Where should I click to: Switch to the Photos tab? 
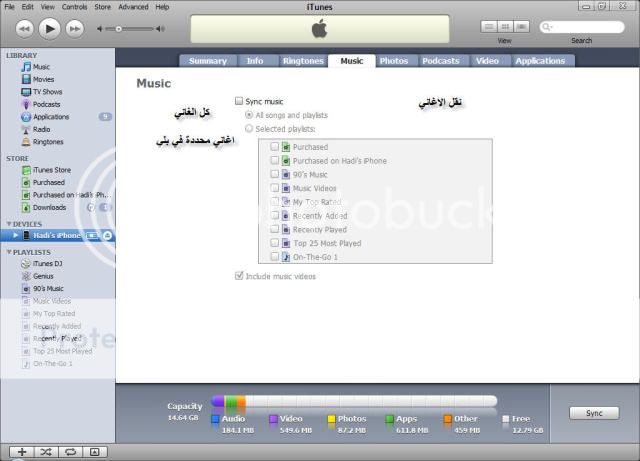tap(394, 61)
